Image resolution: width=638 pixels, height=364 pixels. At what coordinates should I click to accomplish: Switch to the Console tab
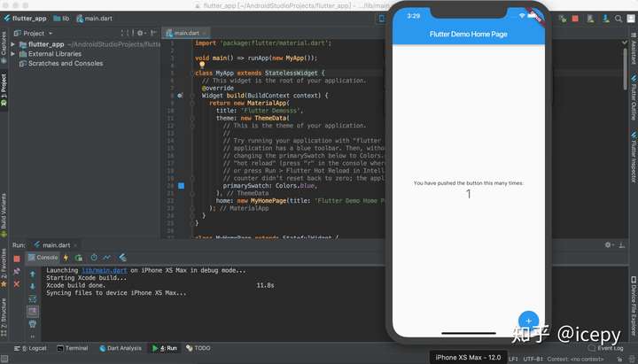(43, 258)
